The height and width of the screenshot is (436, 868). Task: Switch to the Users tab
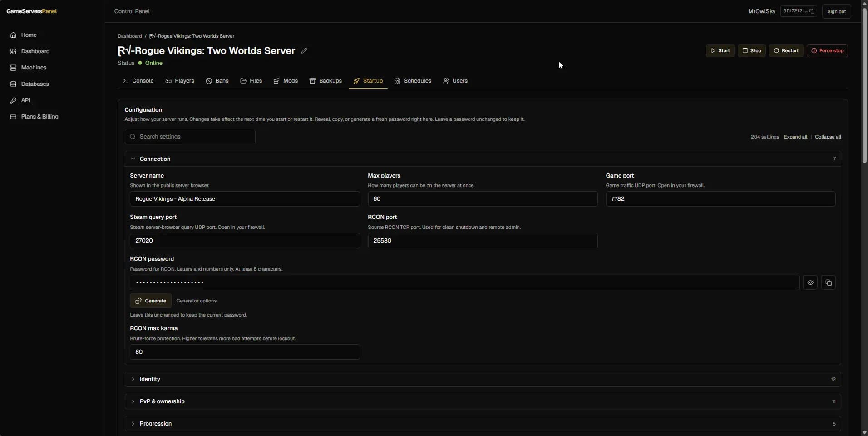tap(455, 81)
